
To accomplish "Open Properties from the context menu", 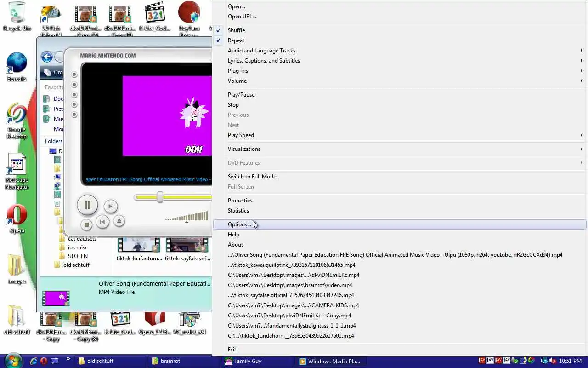I will (x=399, y=201).
